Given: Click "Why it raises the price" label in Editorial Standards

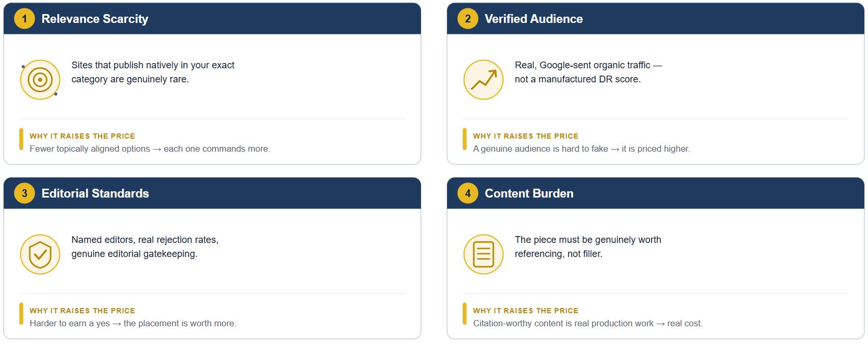Looking at the screenshot, I should click(x=82, y=311).
